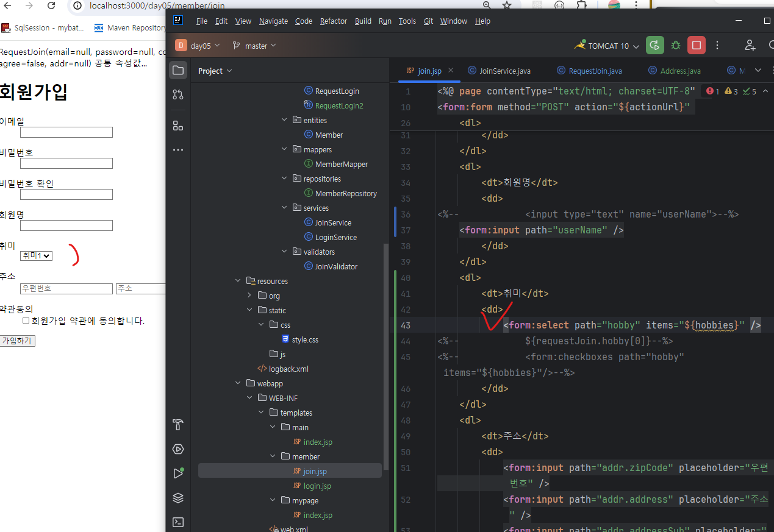This screenshot has width=774, height=532.
Task: Switch to RequestJoin.java tab
Action: pos(589,71)
